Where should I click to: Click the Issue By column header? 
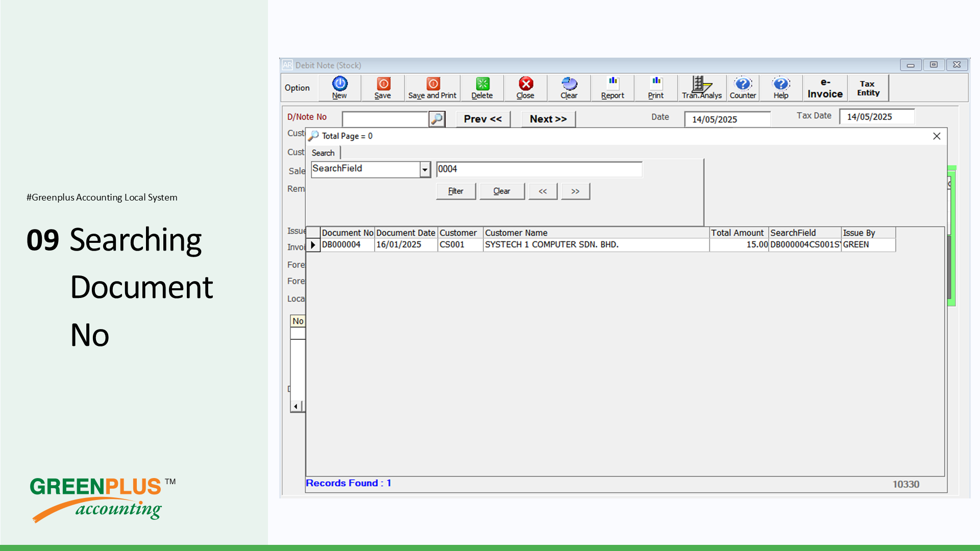868,233
